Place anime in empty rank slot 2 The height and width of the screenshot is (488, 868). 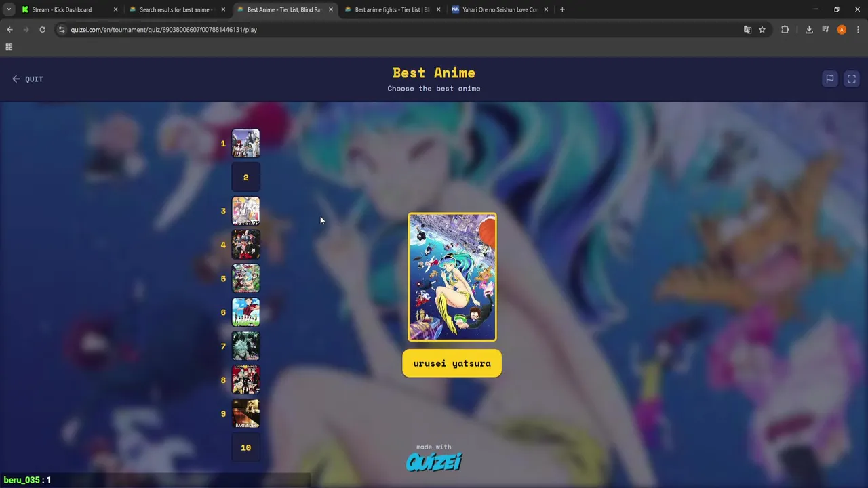click(x=245, y=177)
